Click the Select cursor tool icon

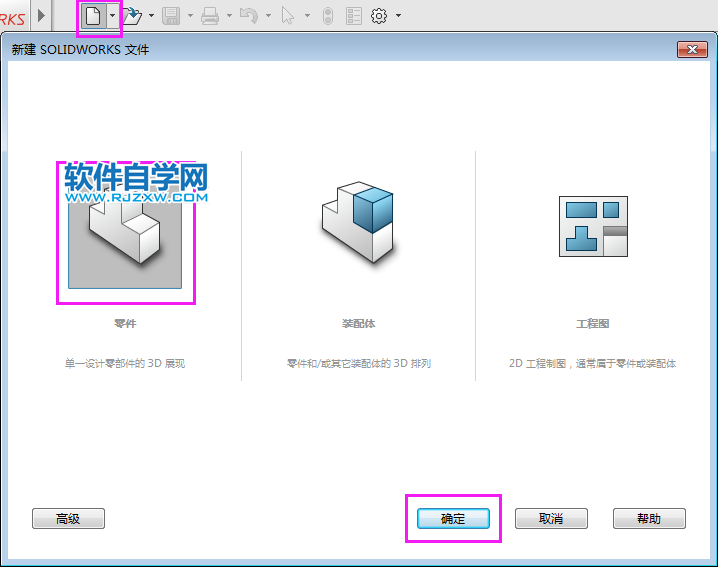coord(288,16)
